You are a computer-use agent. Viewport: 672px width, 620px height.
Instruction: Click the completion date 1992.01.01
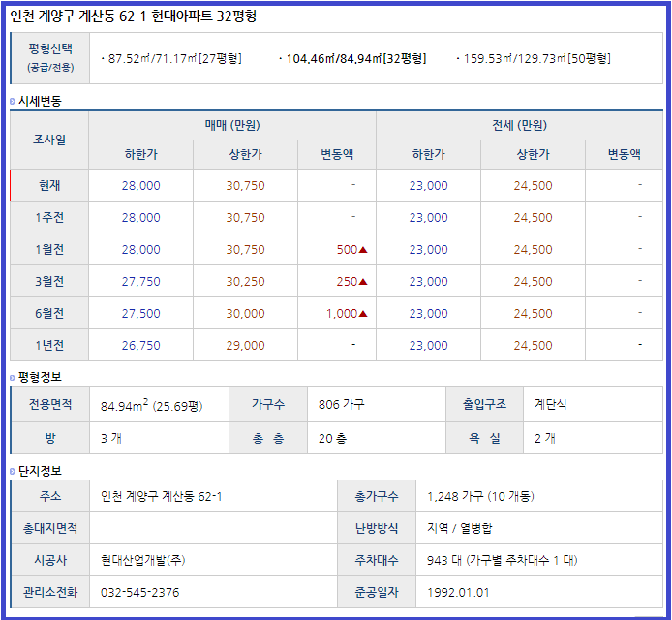coord(458,593)
